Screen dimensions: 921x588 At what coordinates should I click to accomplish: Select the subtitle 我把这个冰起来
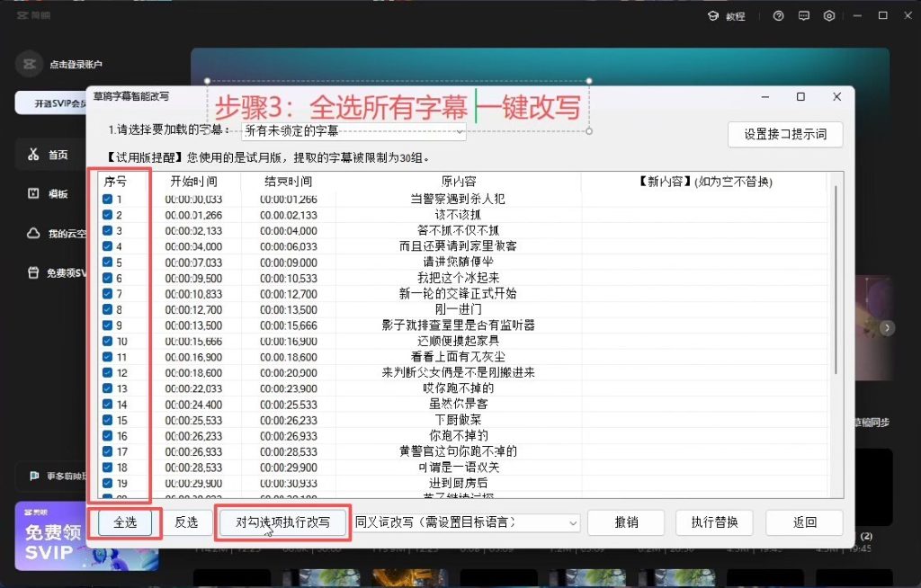[x=458, y=278]
